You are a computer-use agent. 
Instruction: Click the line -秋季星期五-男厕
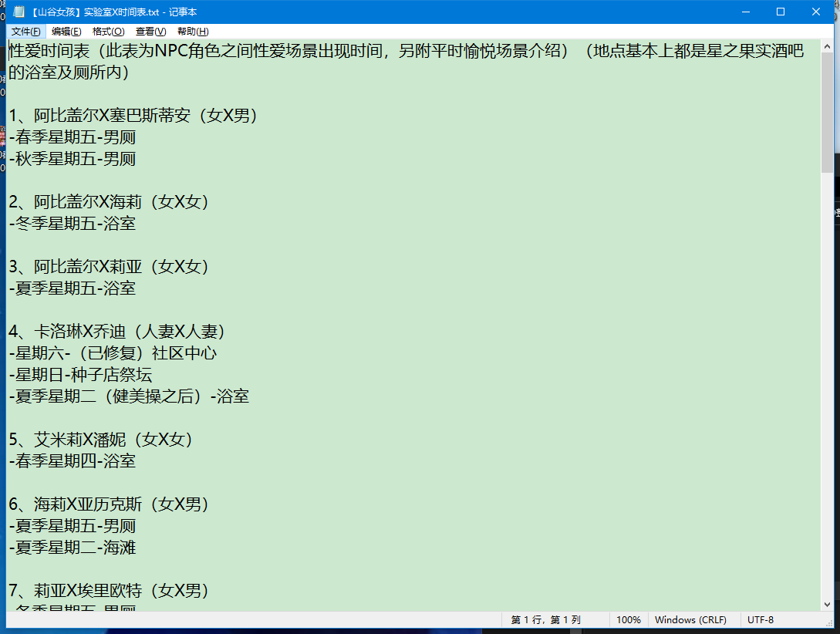[73, 159]
